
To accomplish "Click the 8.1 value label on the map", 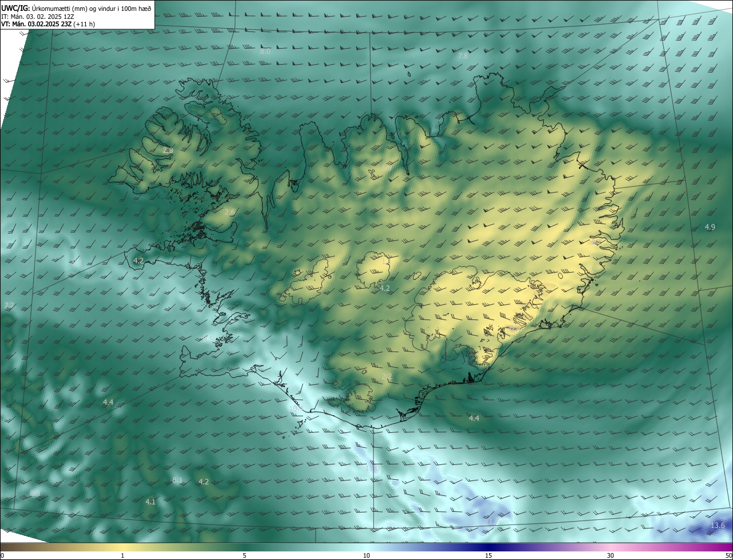I will pos(177,480).
